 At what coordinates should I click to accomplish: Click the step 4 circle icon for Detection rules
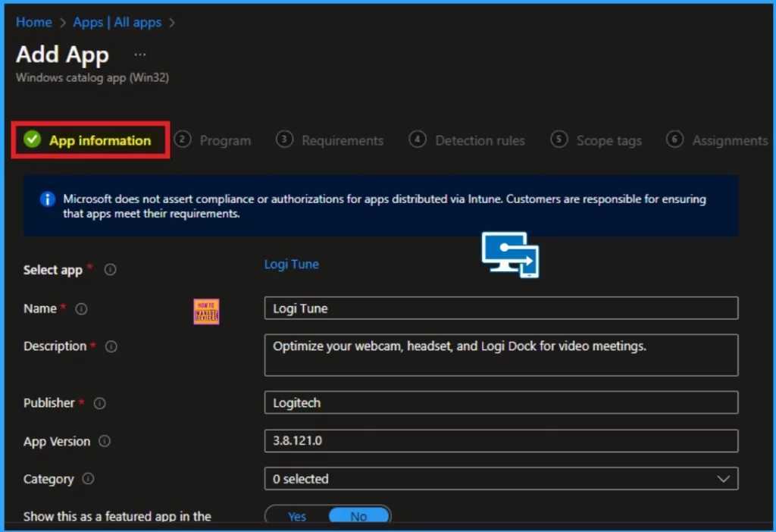pyautogui.click(x=418, y=139)
